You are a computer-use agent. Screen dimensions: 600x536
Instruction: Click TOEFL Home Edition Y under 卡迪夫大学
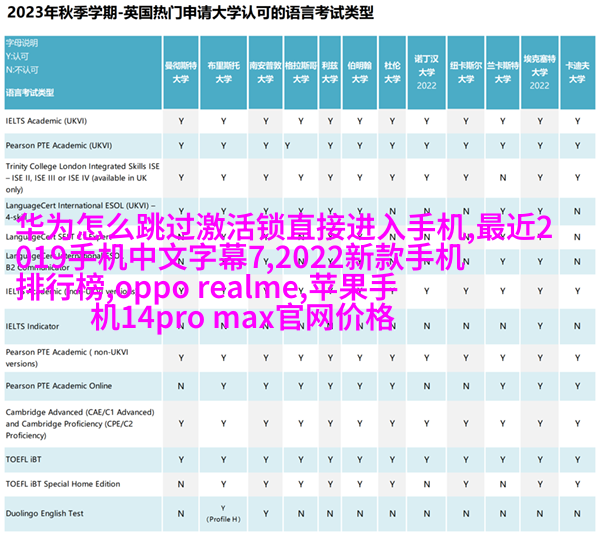point(577,484)
